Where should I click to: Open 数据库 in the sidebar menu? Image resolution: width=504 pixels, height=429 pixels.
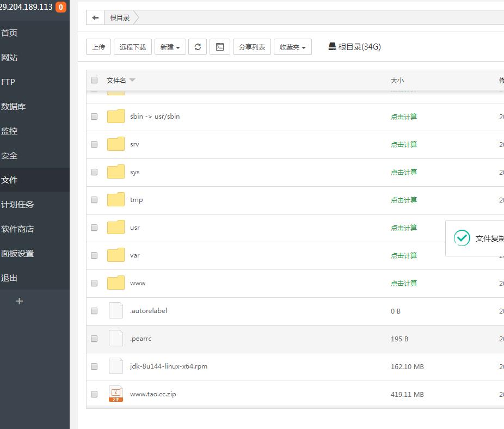click(x=14, y=107)
